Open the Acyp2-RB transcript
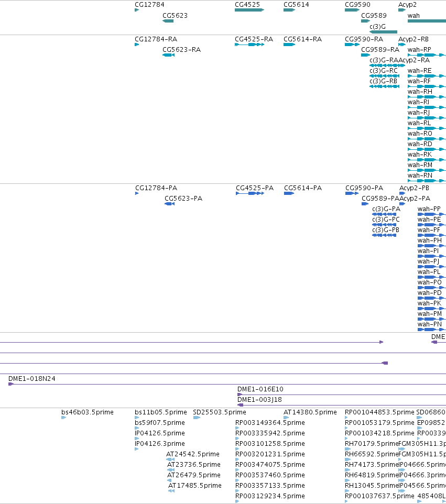 [x=413, y=39]
